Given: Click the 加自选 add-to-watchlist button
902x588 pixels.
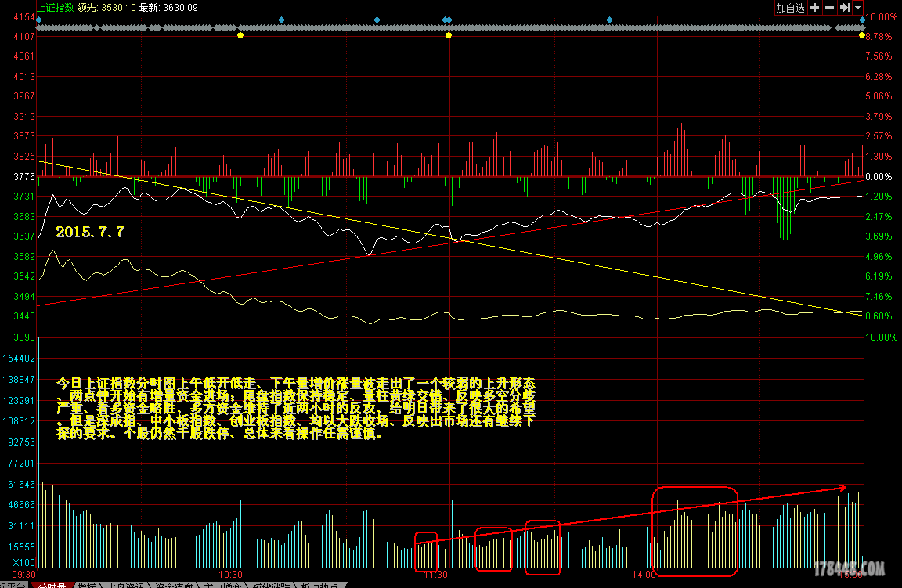Looking at the screenshot, I should coord(790,8).
